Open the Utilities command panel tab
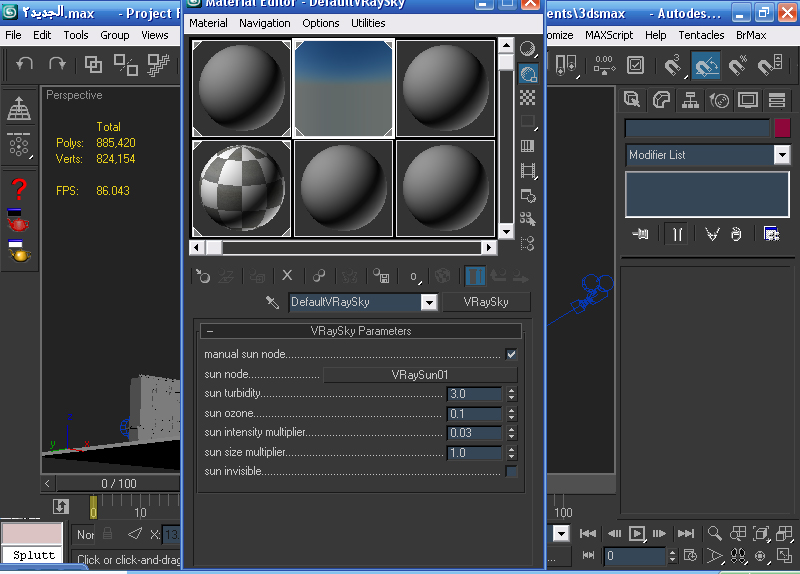The image size is (800, 574). coord(777,100)
